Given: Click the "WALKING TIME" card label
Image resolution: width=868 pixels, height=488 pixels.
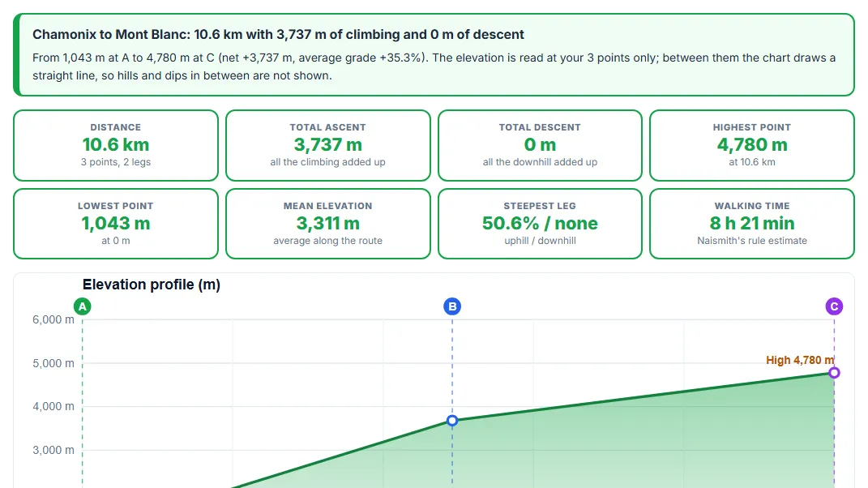Looking at the screenshot, I should [x=752, y=206].
